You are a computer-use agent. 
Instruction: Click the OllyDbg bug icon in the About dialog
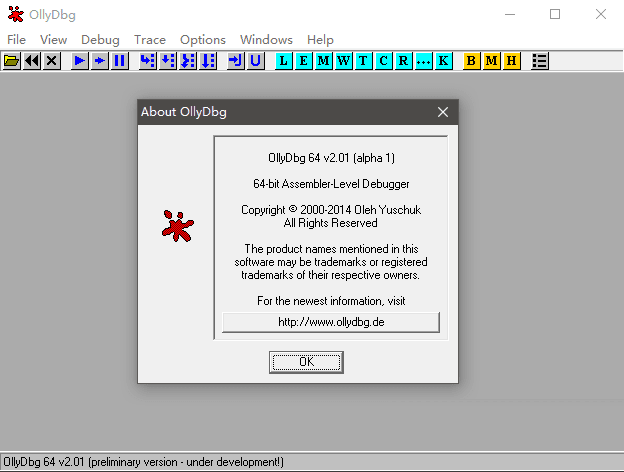(x=178, y=226)
